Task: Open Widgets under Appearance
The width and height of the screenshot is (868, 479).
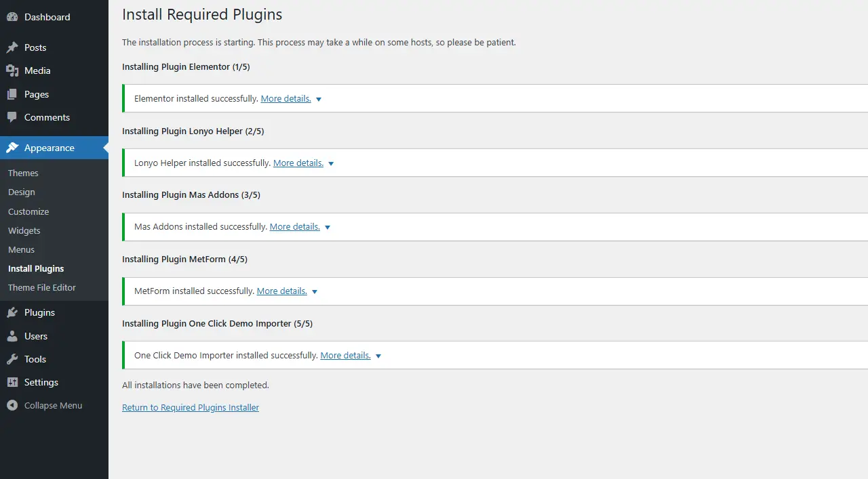Action: (x=24, y=230)
